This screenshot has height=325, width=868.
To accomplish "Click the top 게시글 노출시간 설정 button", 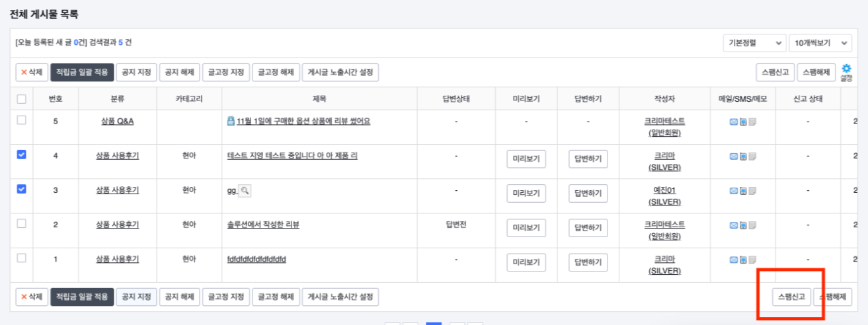I will 340,72.
